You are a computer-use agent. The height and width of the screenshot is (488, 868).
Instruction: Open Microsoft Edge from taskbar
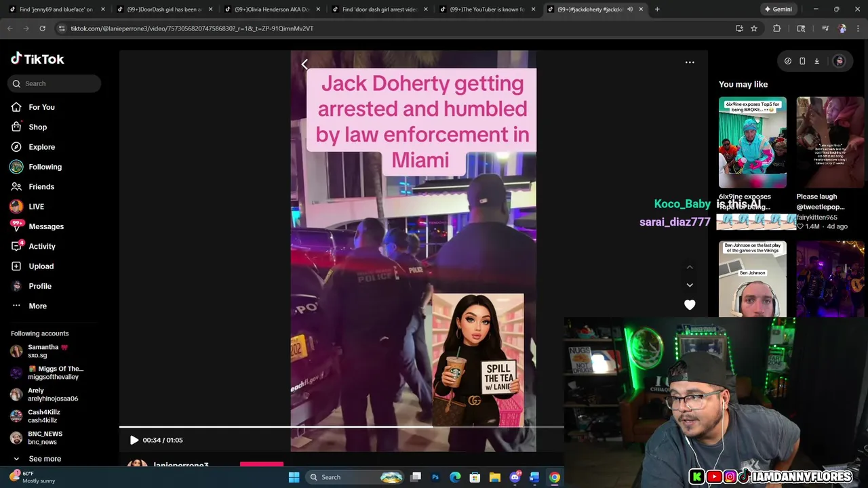[x=455, y=477]
